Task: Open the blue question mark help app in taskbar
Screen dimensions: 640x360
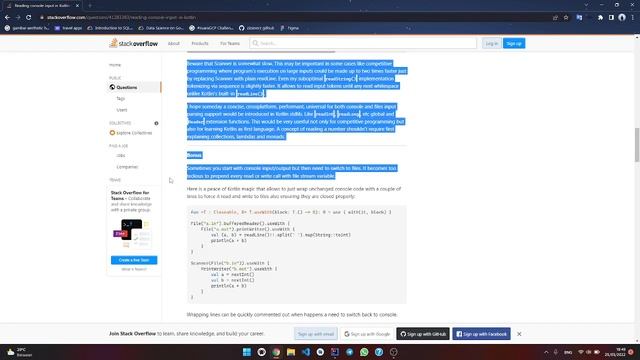Action: 379,352
